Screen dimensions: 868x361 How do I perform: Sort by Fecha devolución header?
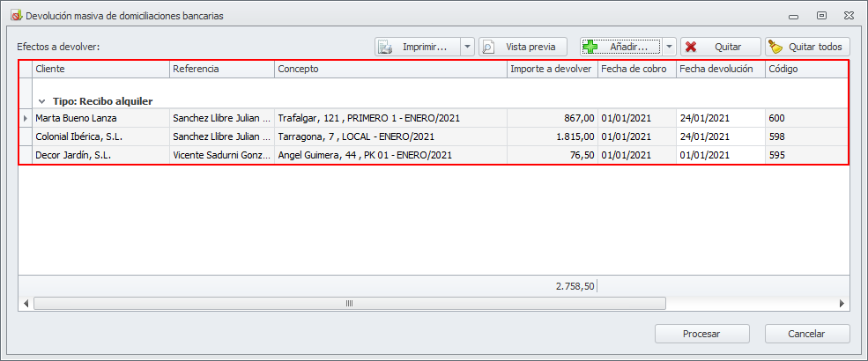pyautogui.click(x=721, y=69)
